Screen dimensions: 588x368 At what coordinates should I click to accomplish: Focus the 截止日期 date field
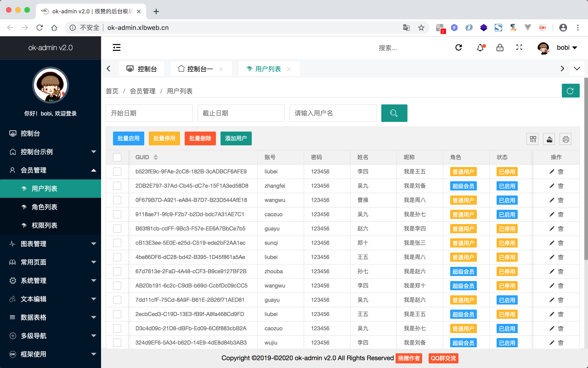(x=241, y=113)
